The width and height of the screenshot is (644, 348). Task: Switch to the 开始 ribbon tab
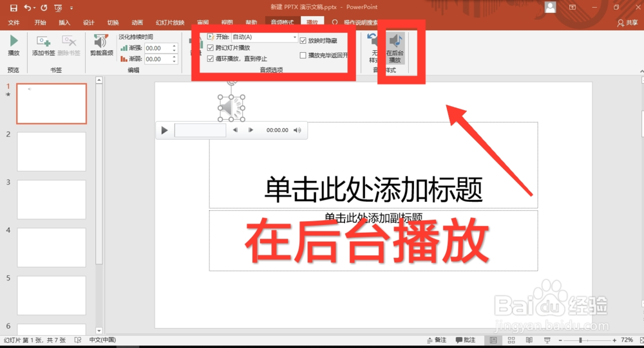coord(40,23)
